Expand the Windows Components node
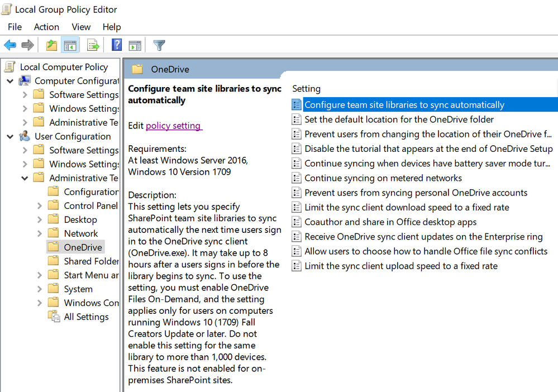The height and width of the screenshot is (392, 558). pyautogui.click(x=40, y=303)
